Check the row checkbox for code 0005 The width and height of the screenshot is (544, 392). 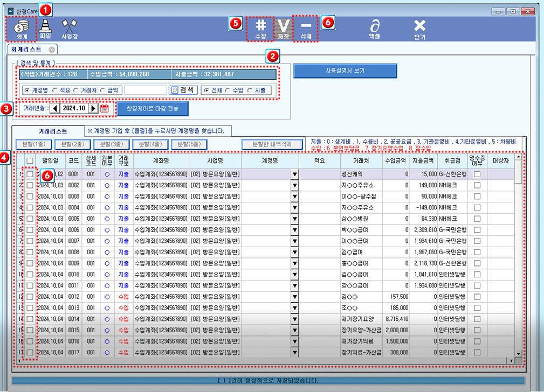coord(30,219)
